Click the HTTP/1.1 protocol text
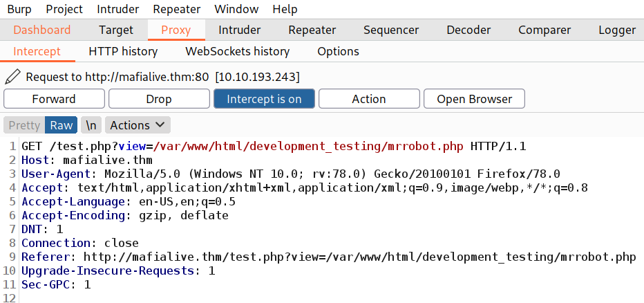The image size is (644, 303). point(498,147)
